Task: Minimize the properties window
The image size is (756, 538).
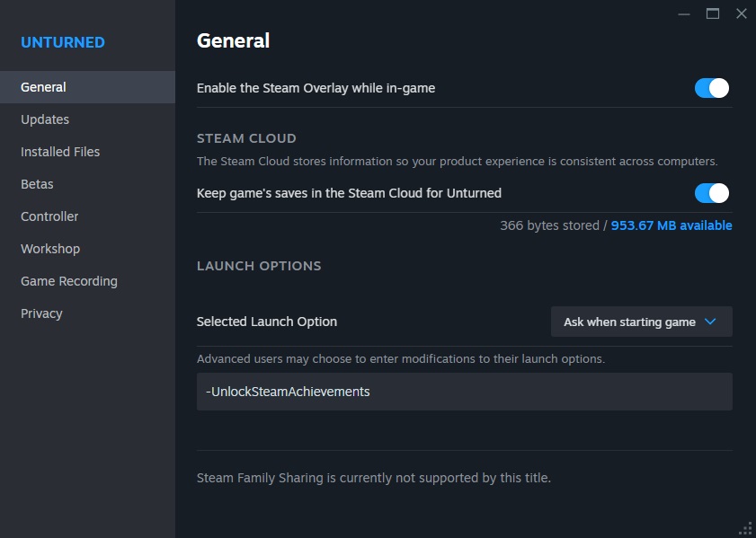Action: 684,13
